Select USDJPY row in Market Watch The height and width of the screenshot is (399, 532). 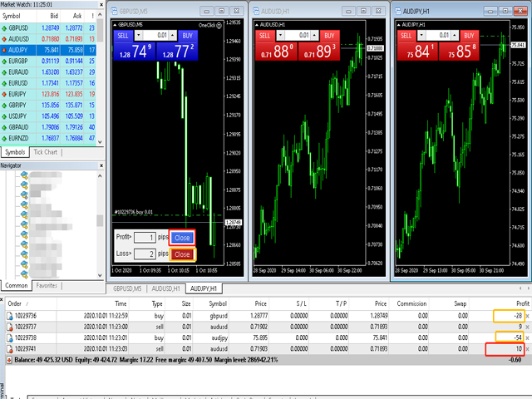[48, 116]
